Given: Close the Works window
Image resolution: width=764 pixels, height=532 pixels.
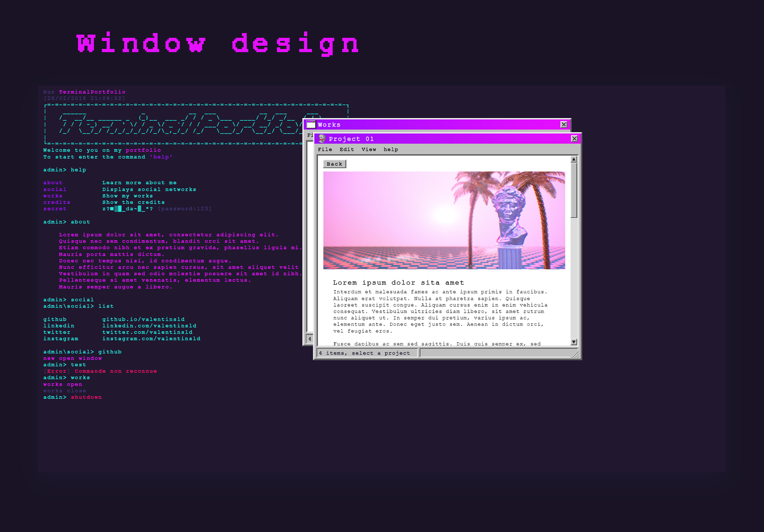Looking at the screenshot, I should click(x=563, y=125).
